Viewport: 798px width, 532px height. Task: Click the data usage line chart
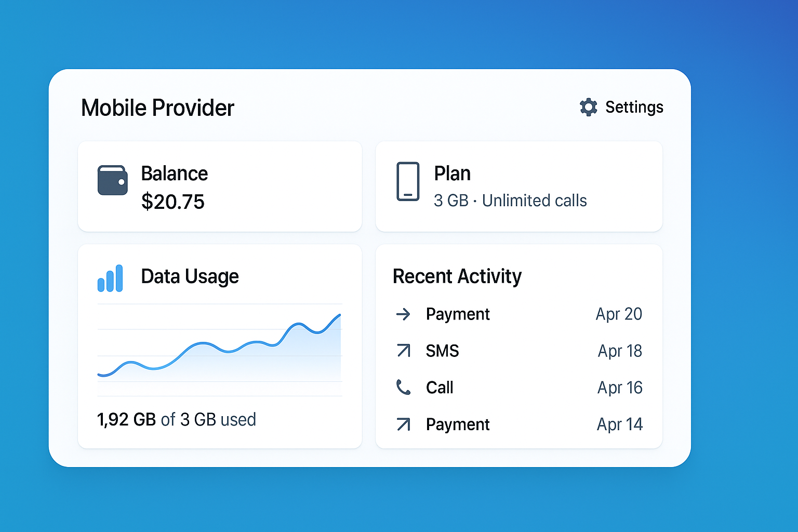click(220, 350)
